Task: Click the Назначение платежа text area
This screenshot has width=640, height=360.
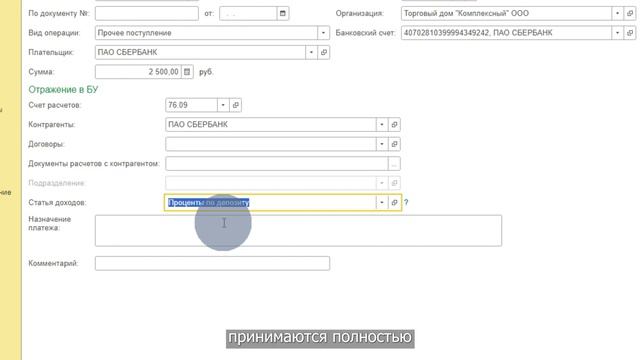Action: click(298, 231)
